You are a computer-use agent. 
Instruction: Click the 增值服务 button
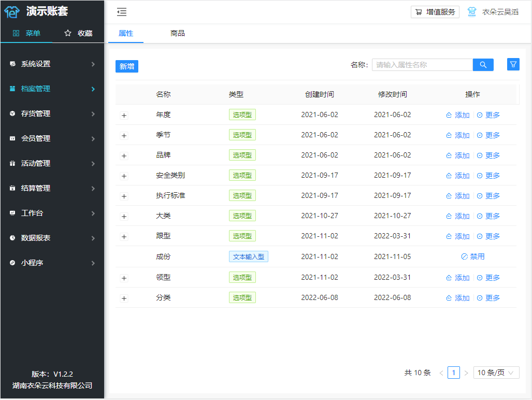click(x=435, y=12)
